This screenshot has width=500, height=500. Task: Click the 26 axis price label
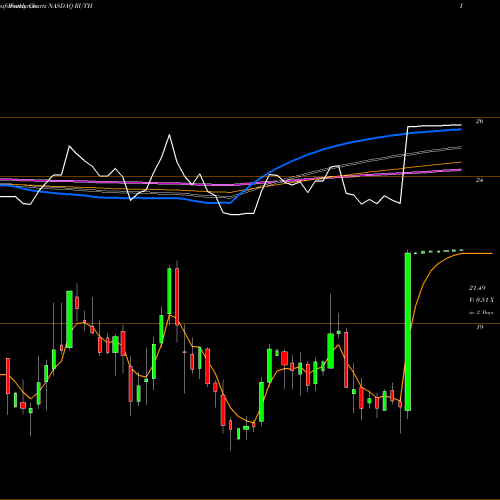479,121
